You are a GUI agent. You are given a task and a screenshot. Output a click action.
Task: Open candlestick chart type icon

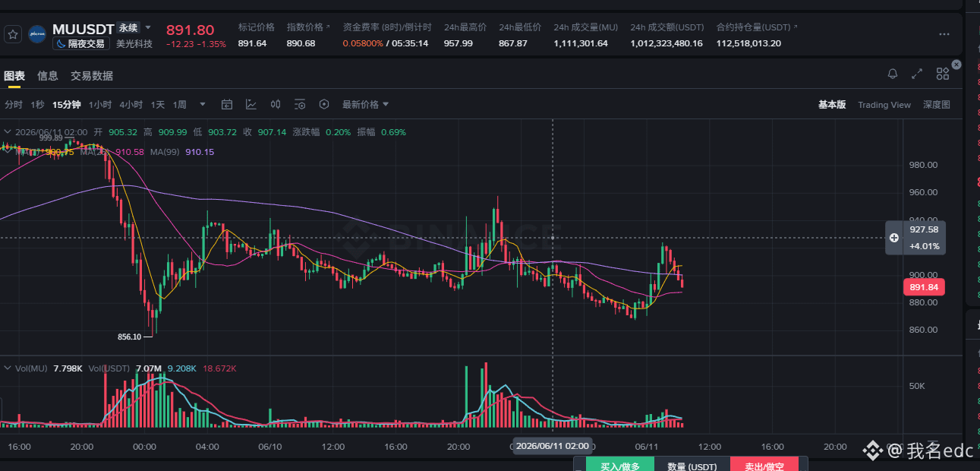(x=276, y=104)
